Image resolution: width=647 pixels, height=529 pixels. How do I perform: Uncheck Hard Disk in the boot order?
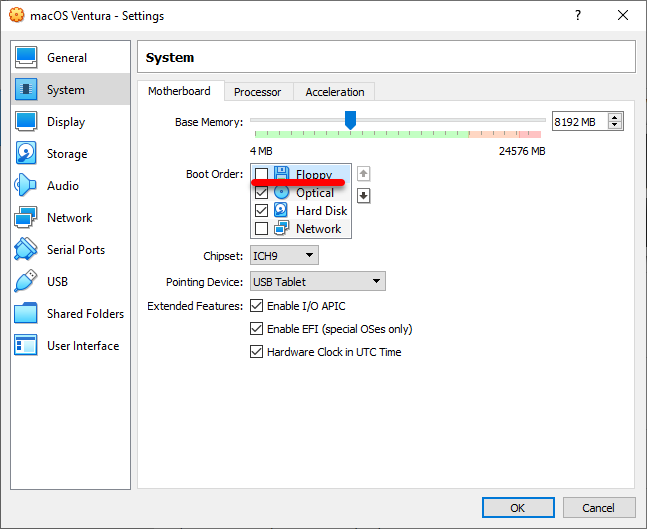pos(261,210)
